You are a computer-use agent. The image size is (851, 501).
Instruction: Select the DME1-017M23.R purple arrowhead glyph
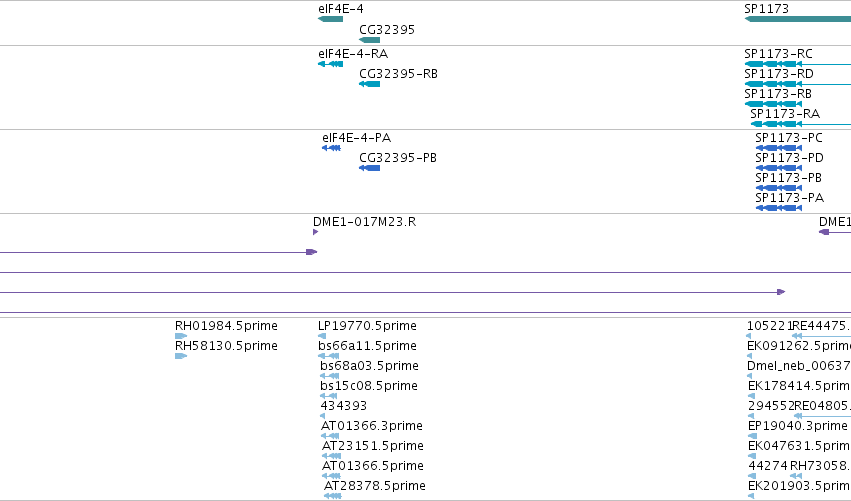tap(315, 232)
